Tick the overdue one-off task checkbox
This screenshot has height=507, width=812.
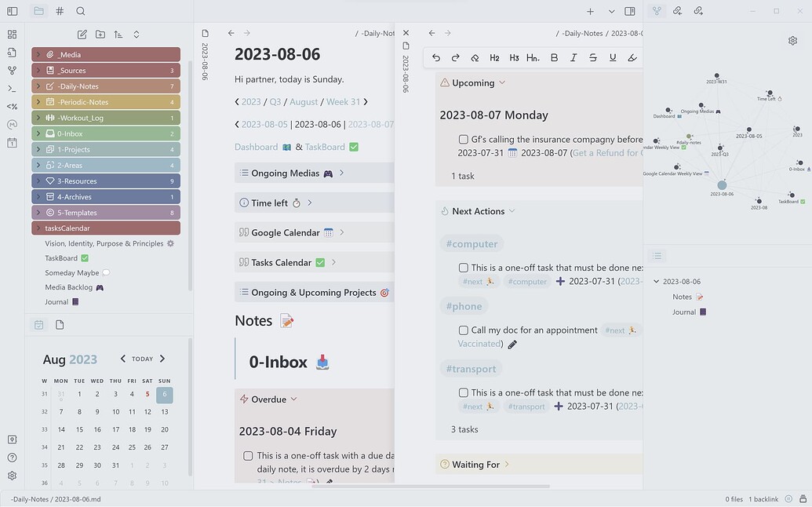(x=248, y=455)
